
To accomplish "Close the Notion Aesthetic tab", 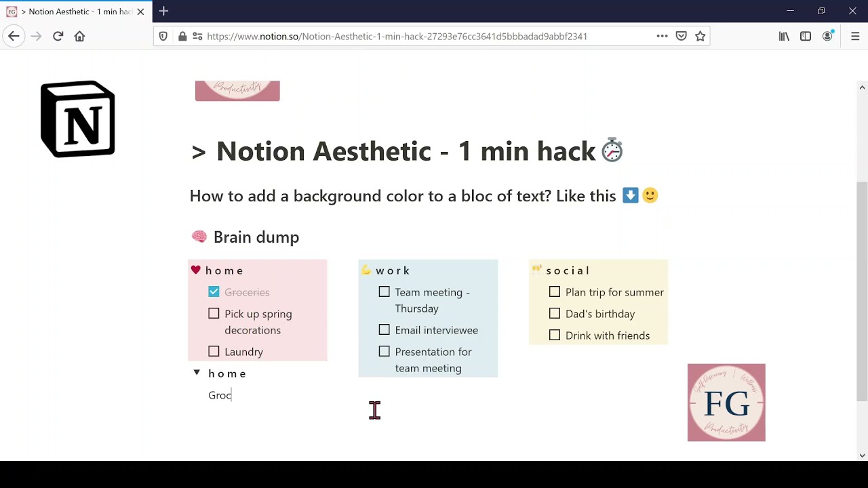I will [140, 12].
